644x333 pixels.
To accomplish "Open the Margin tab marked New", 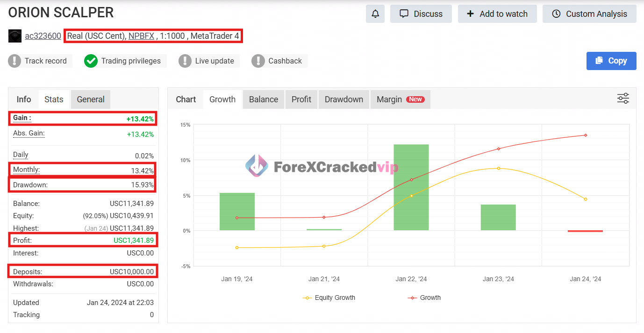I will coord(400,99).
